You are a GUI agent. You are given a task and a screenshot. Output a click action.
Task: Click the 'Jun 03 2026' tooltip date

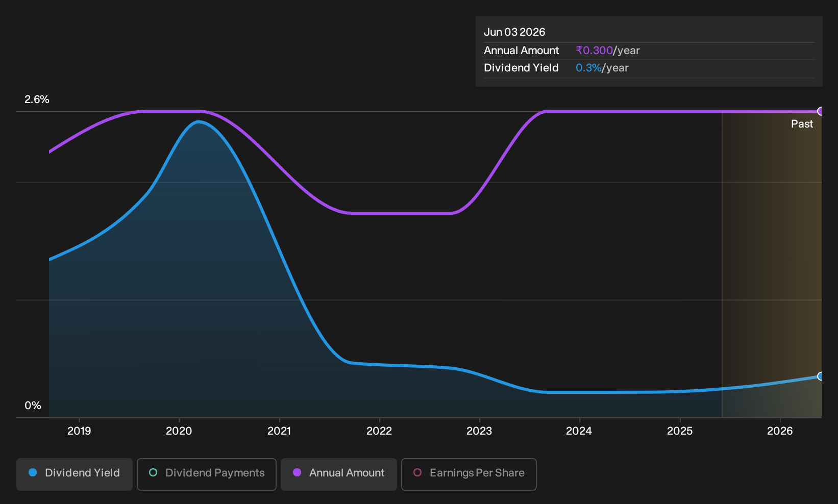pyautogui.click(x=514, y=32)
